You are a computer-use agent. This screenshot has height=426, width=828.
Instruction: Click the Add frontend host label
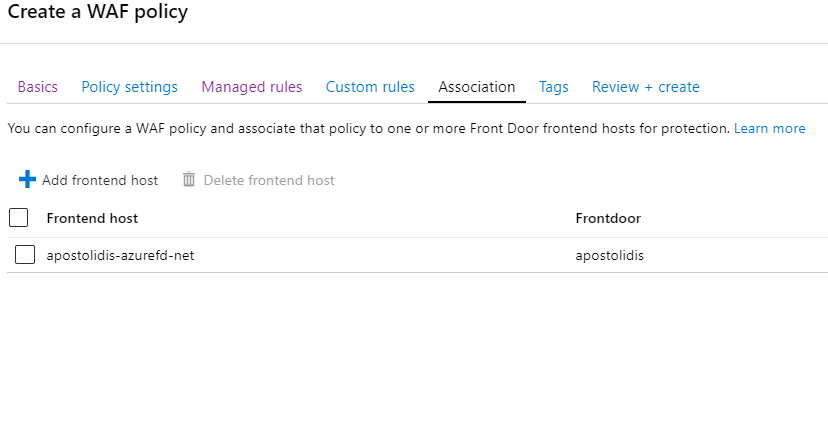(x=100, y=180)
